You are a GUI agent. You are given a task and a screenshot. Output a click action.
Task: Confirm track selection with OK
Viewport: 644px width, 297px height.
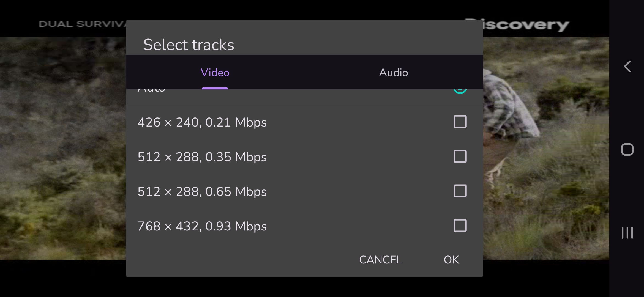coord(451,260)
